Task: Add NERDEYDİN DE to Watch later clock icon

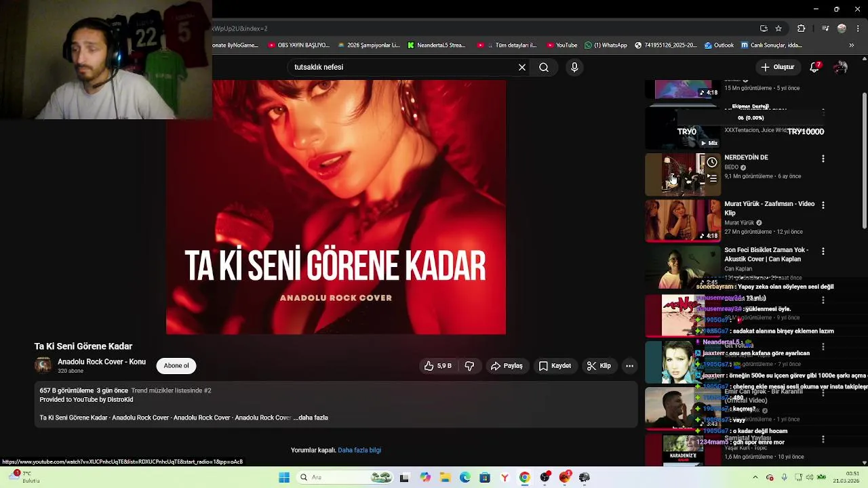Action: [x=712, y=163]
